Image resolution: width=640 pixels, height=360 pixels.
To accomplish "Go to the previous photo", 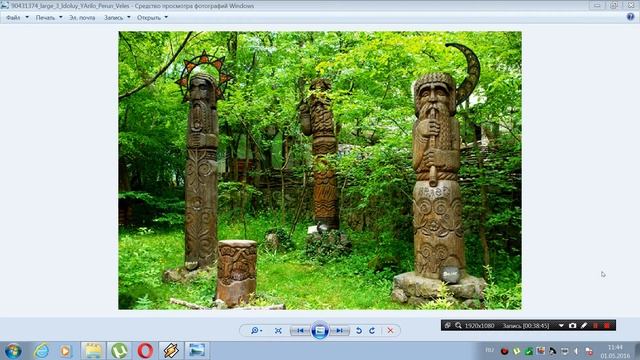I will [300, 330].
